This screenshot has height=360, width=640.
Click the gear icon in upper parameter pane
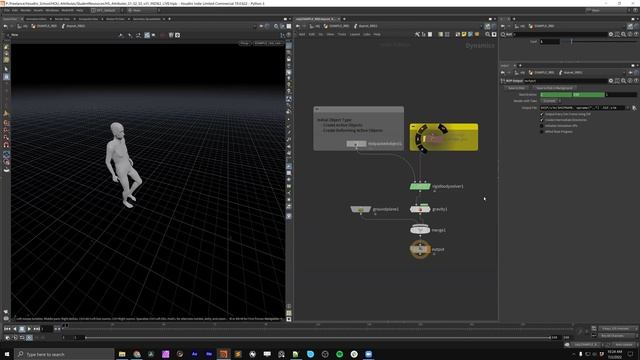[x=611, y=35]
